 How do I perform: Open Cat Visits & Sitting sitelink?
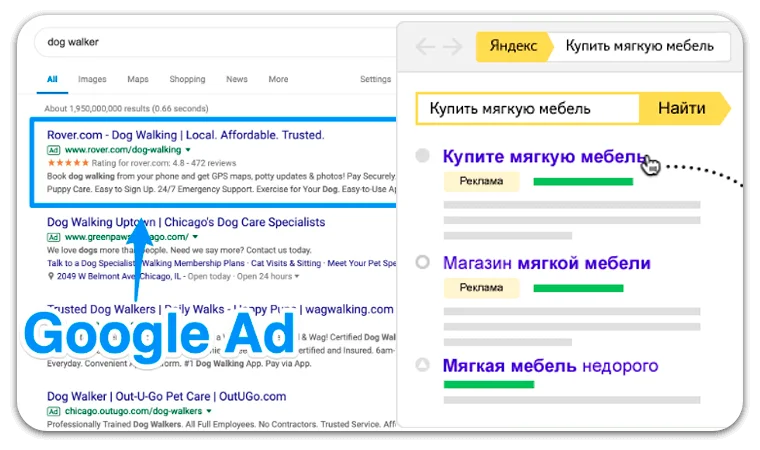pos(286,263)
